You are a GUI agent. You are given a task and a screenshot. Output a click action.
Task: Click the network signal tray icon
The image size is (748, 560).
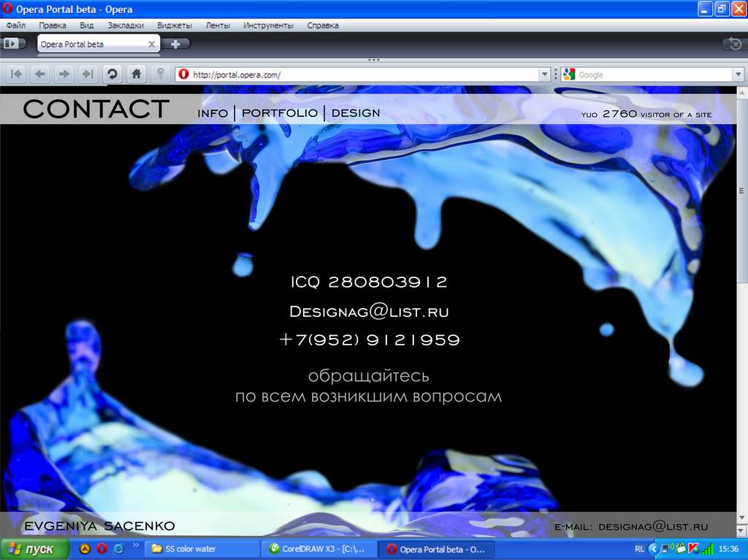(707, 549)
